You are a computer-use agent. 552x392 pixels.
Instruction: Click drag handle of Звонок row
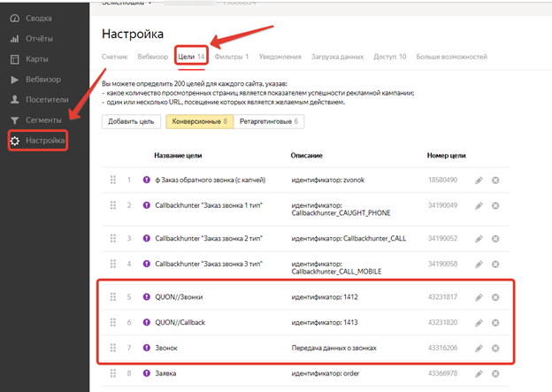[113, 348]
